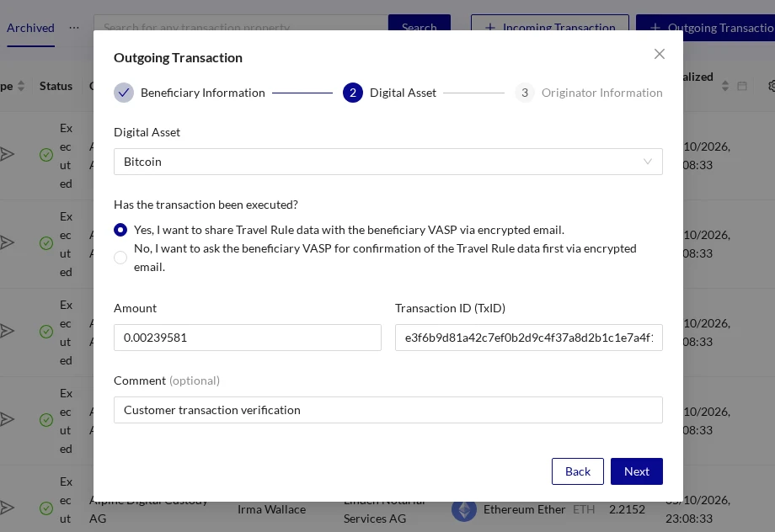Sort by the Finalized column arrows
775x532 pixels.
click(x=725, y=86)
